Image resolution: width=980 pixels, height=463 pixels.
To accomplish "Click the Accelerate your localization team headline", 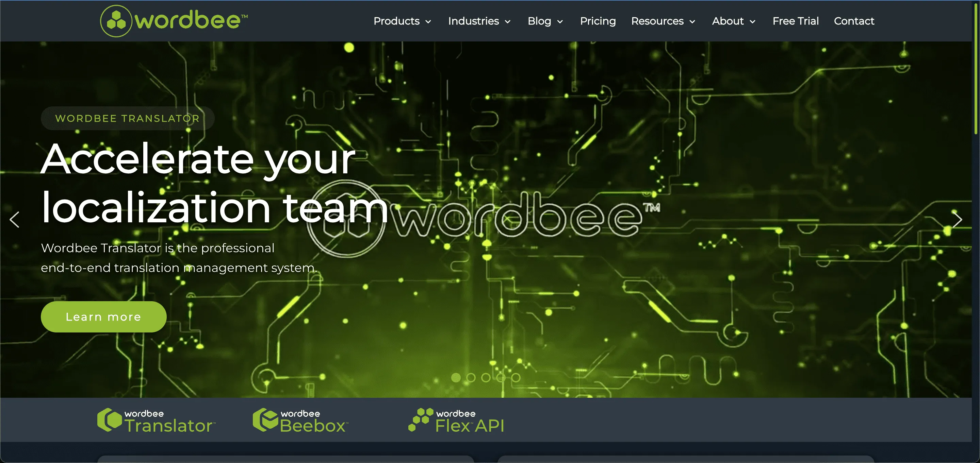I will tap(215, 183).
